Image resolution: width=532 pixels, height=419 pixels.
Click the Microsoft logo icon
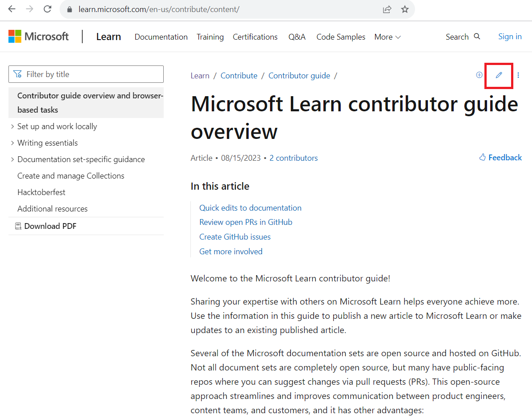click(x=15, y=36)
